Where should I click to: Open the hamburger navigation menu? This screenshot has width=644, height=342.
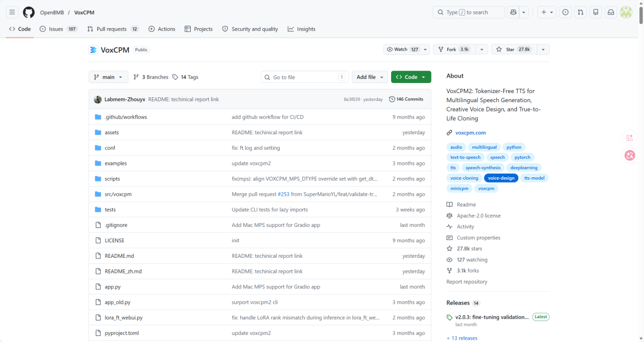pos(12,13)
